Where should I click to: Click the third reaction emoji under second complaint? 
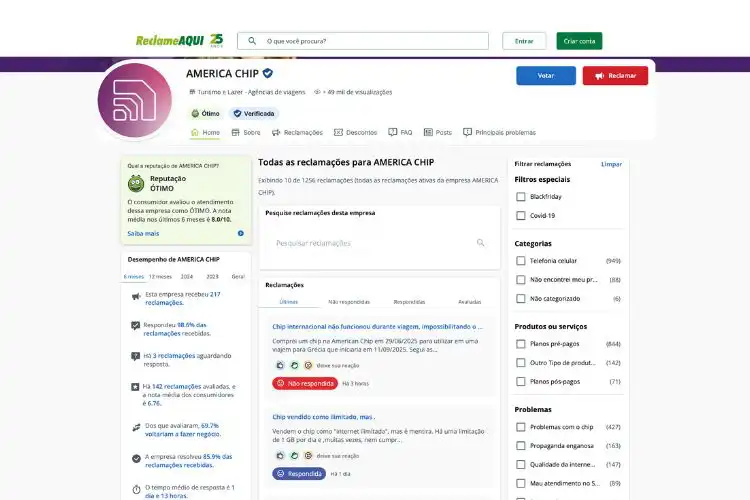tap(309, 456)
